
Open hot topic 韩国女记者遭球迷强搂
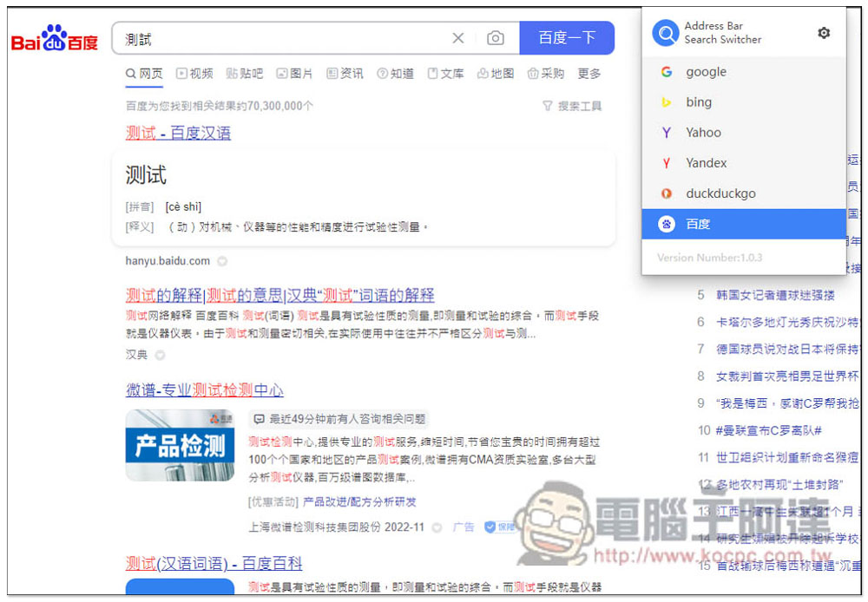pos(775,295)
